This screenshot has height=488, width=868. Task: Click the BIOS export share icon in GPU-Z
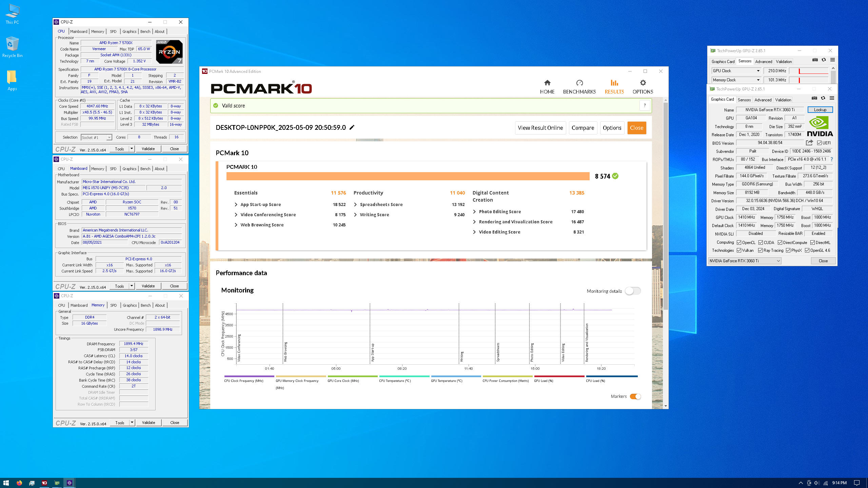tap(809, 143)
